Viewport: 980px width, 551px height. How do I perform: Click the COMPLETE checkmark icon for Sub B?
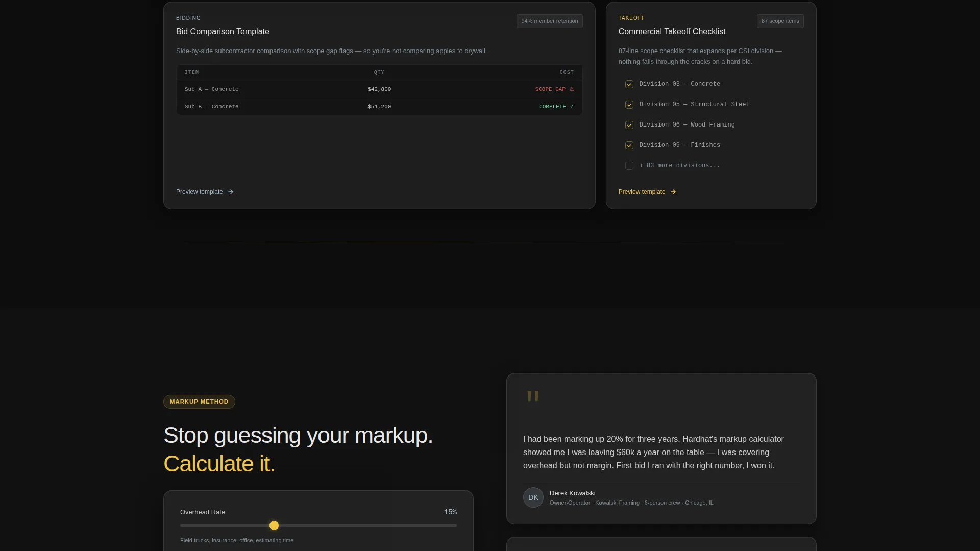coord(572,107)
